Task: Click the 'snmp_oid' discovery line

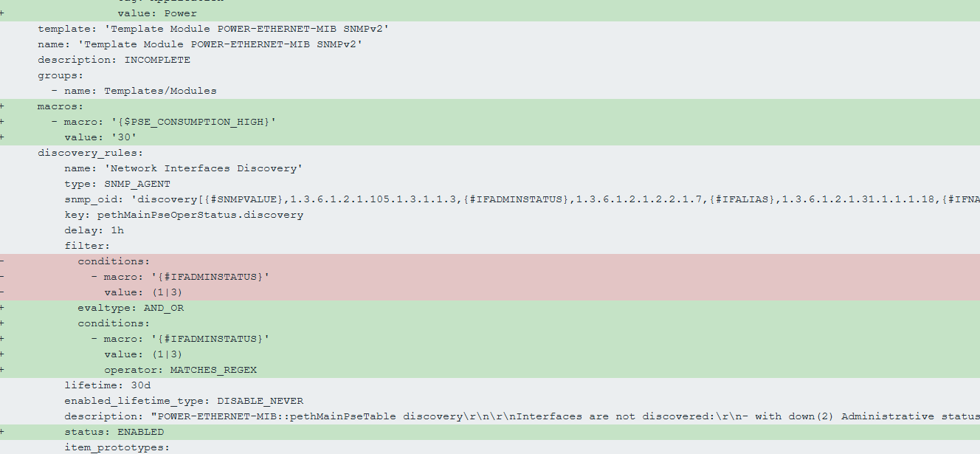Action: click(443, 199)
